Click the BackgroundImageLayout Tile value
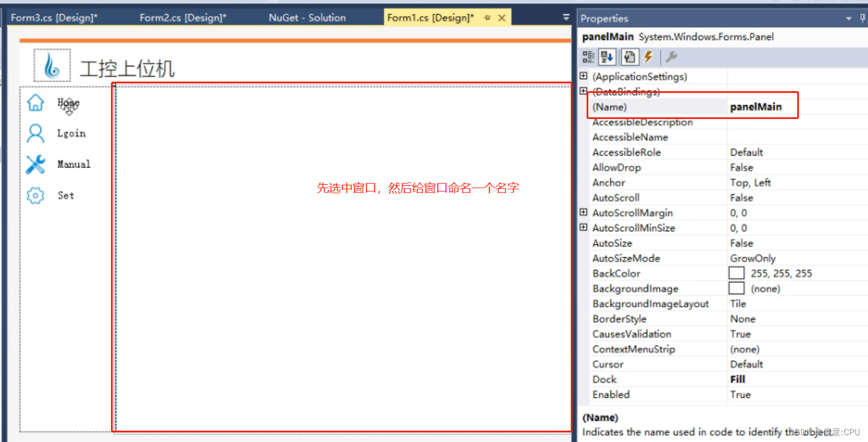The image size is (868, 442). click(x=738, y=304)
